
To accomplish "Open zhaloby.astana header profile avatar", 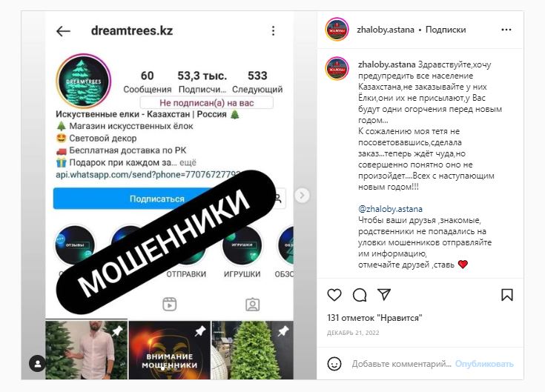I will tap(337, 30).
